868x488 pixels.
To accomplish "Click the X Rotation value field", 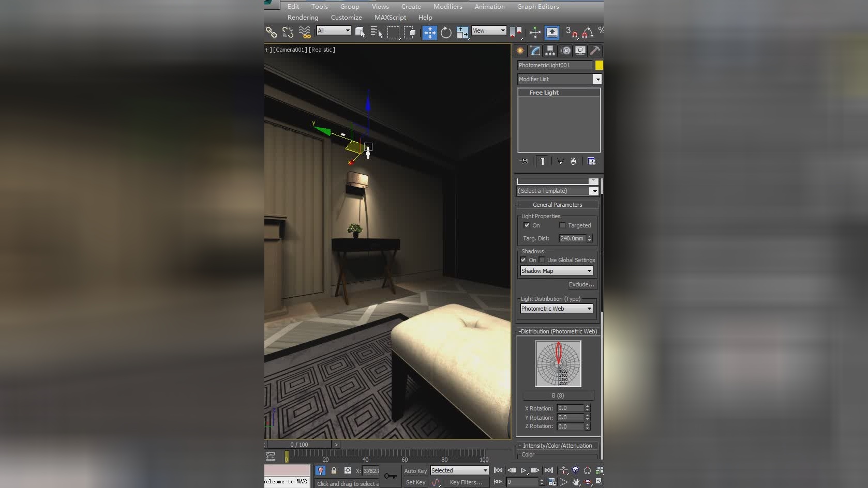I will tap(570, 408).
